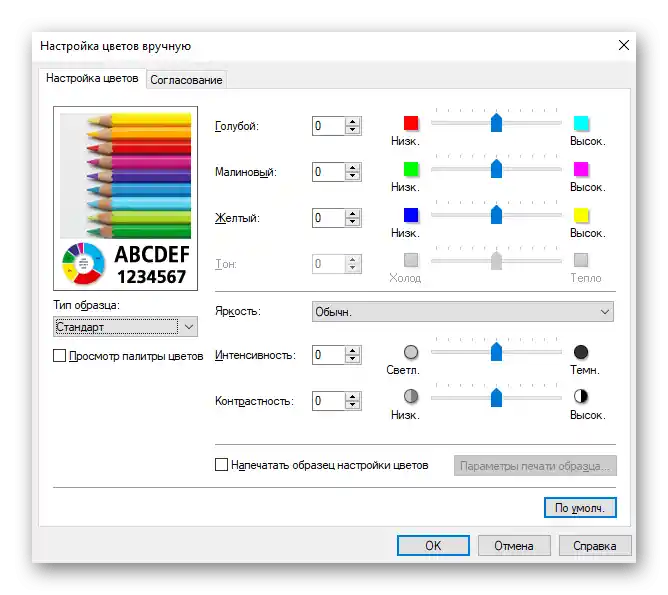Decrease the Голубой value with down arrow

(x=352, y=130)
